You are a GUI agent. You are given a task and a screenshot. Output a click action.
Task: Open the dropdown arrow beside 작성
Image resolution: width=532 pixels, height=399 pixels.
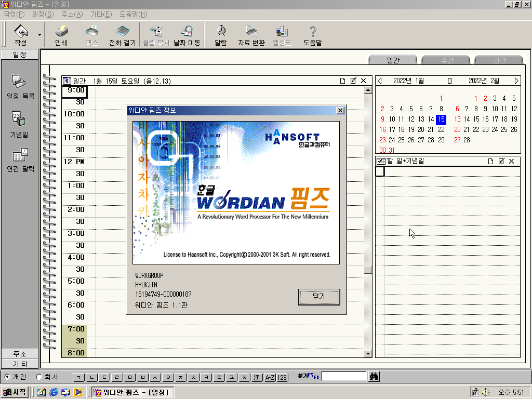click(x=39, y=35)
